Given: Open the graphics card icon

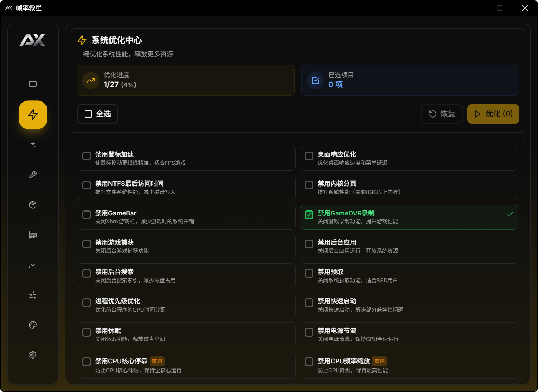Looking at the screenshot, I should pyautogui.click(x=33, y=235).
